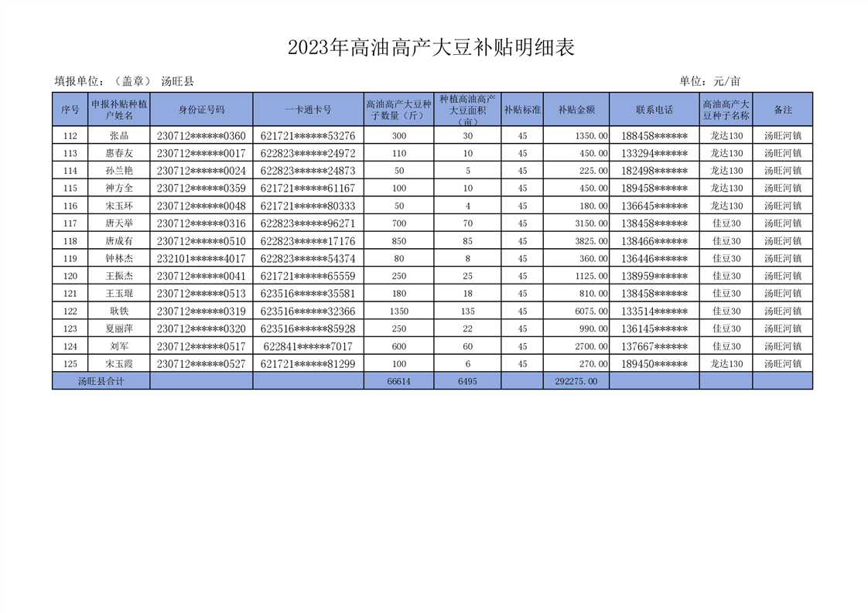
Task: Click 汤旺河镇 remark in row 125
Action: (783, 364)
